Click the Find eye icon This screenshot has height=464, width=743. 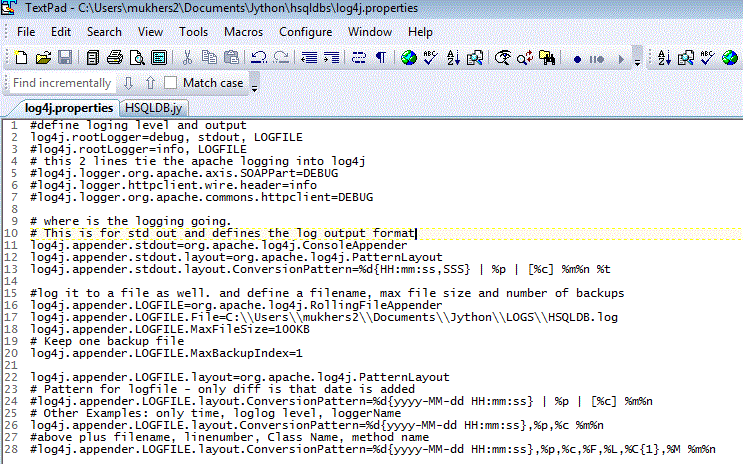[503, 58]
